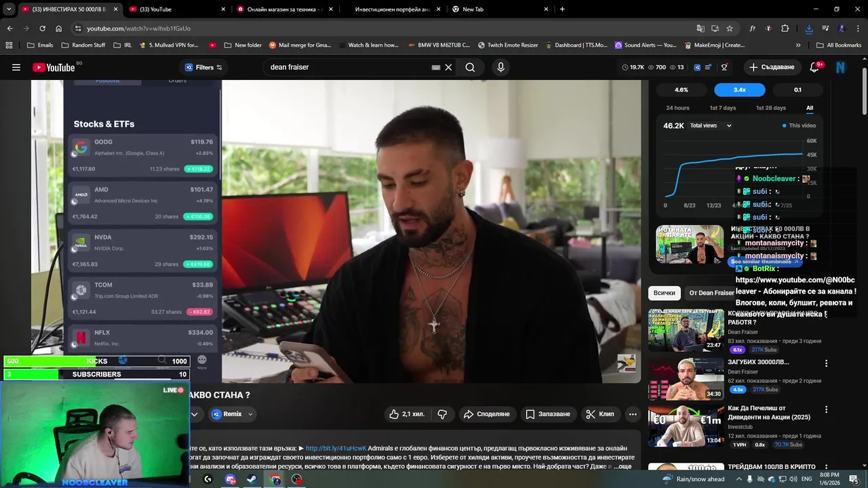Reload the page
This screenshot has height=488, width=868.
tap(42, 28)
